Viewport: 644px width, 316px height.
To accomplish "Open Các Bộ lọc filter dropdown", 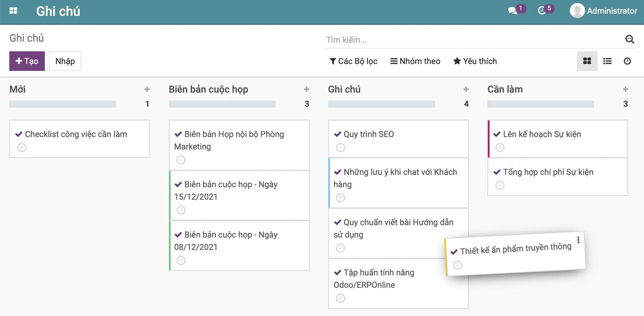I will [x=353, y=61].
